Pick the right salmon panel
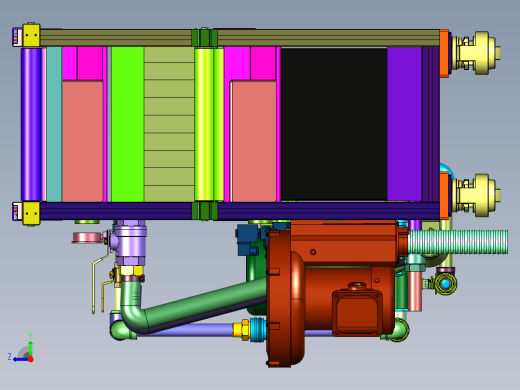This screenshot has height=390, width=520. 254,141
